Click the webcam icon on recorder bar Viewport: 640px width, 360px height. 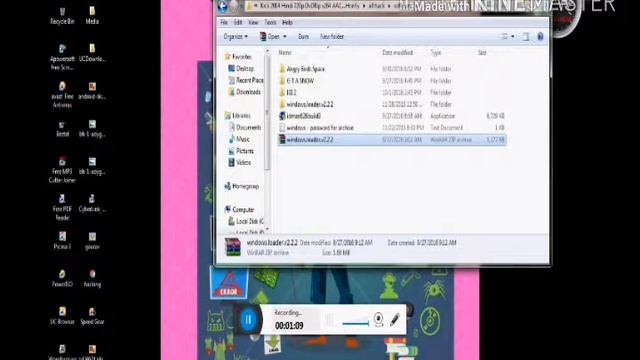tap(378, 319)
